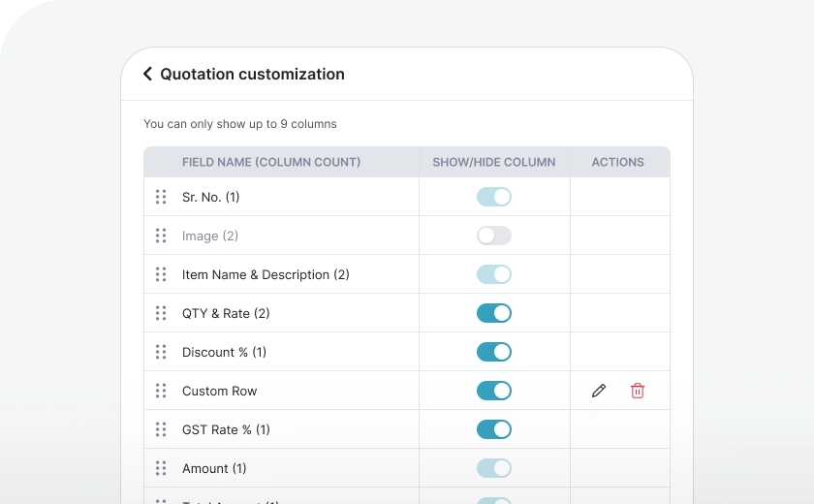This screenshot has height=504, width=814.
Task: Click the Show/Hide Column header
Action: pyautogui.click(x=494, y=162)
